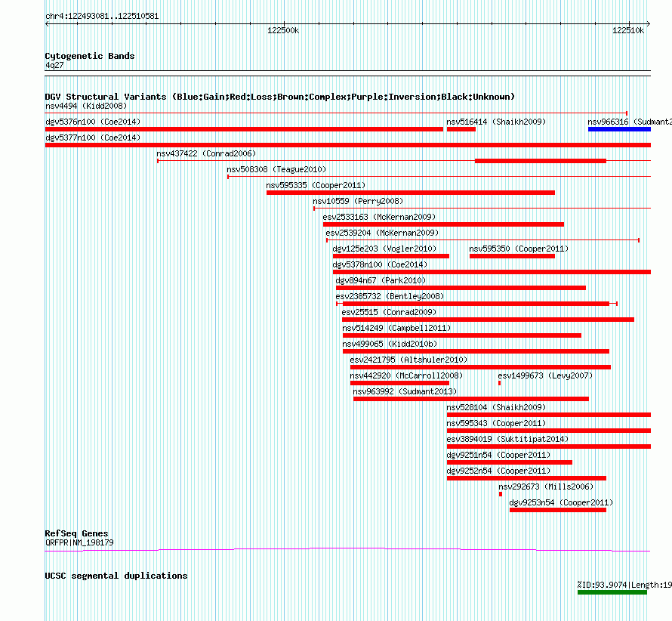Open nsv442920 (McCarroll2008) variant label
Viewport: 672px width, 621px height.
(406, 375)
